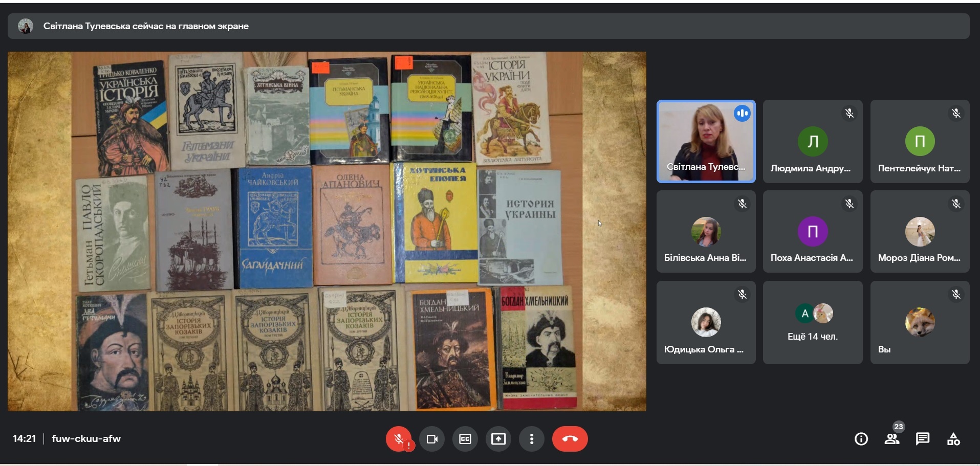
Task: Click Пентелейчук's green 'П' avatar
Action: 920,141
